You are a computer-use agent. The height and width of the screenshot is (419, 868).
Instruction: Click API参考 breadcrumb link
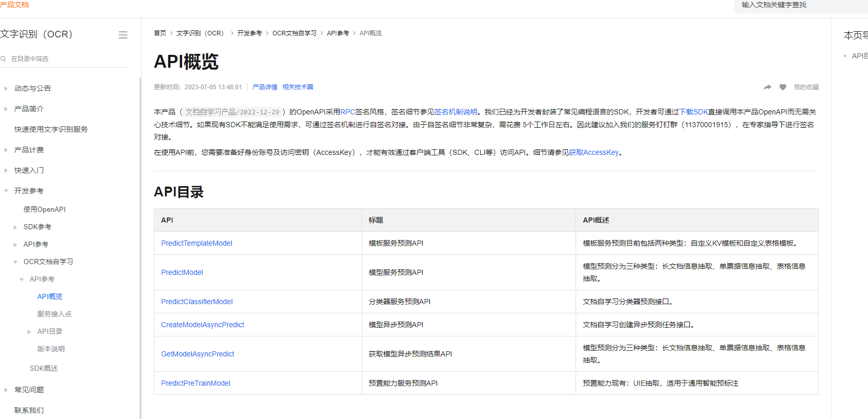pos(338,33)
